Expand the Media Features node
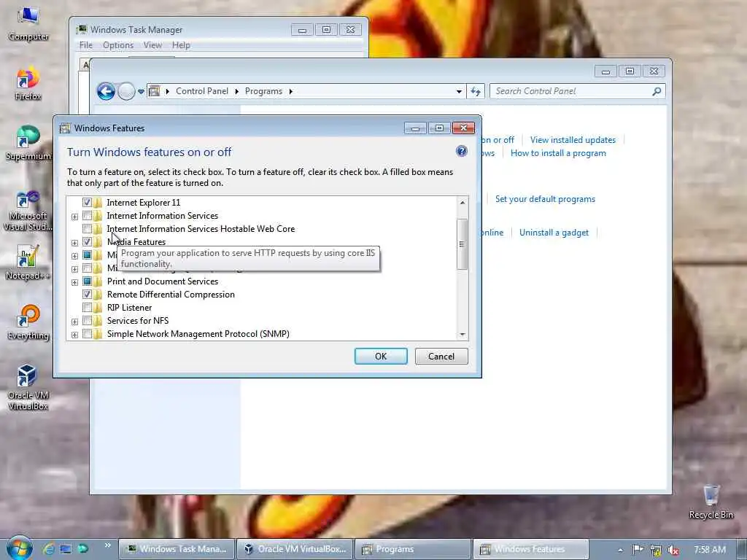The image size is (747, 560). coord(75,243)
